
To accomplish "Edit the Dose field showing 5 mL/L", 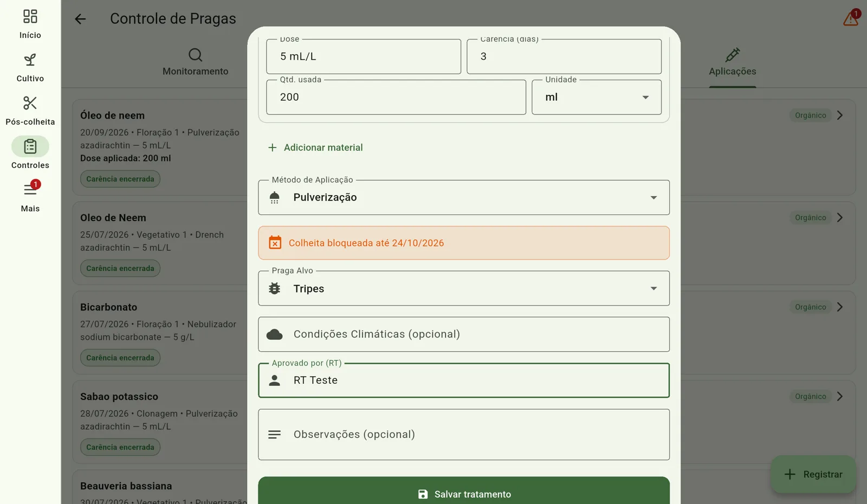I will pyautogui.click(x=364, y=56).
